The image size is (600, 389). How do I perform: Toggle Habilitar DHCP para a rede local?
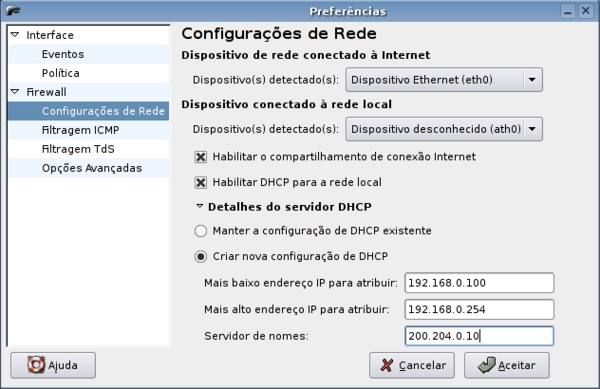pos(201,182)
